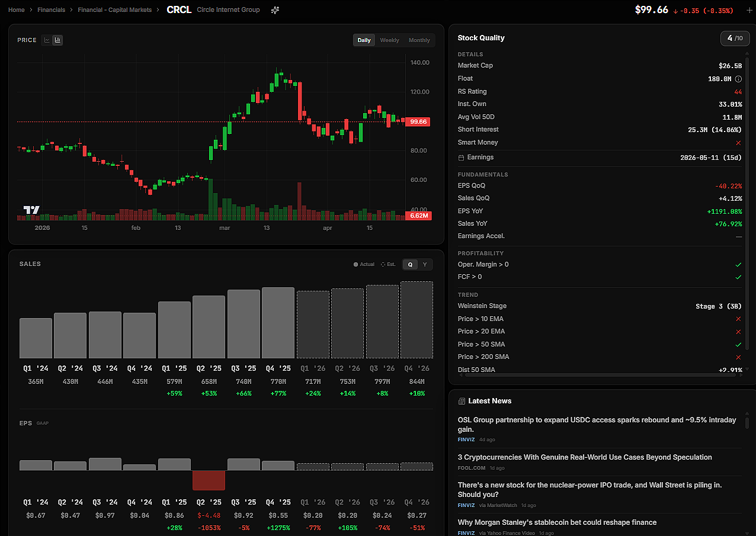Switch chart to Monthly timeframe
756x536 pixels.
[x=419, y=40]
